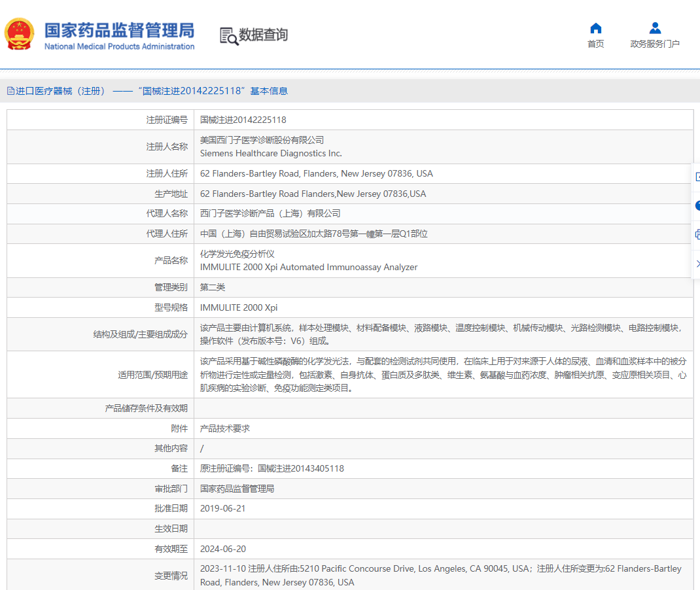Click the 注册证编号 row label

167,120
